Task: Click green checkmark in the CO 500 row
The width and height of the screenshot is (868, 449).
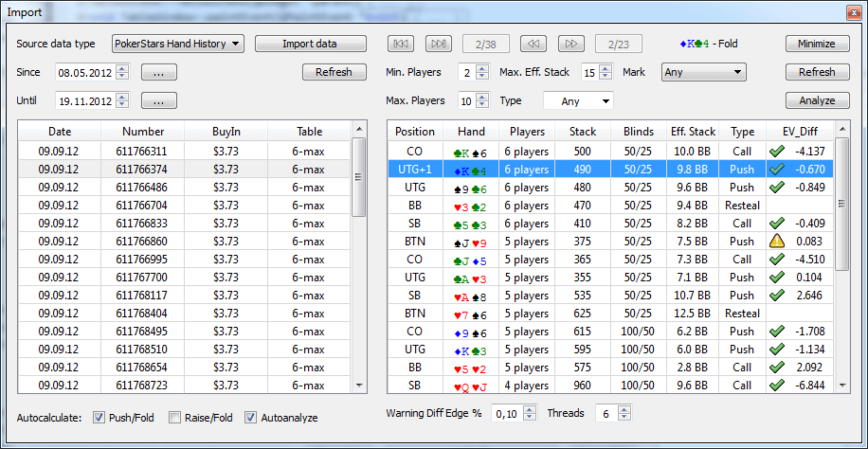Action: (x=776, y=152)
